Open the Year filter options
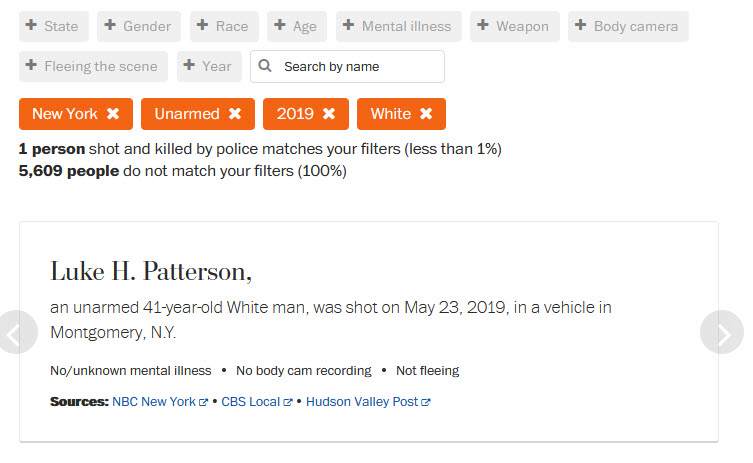The width and height of the screenshot is (753, 463). click(x=209, y=66)
